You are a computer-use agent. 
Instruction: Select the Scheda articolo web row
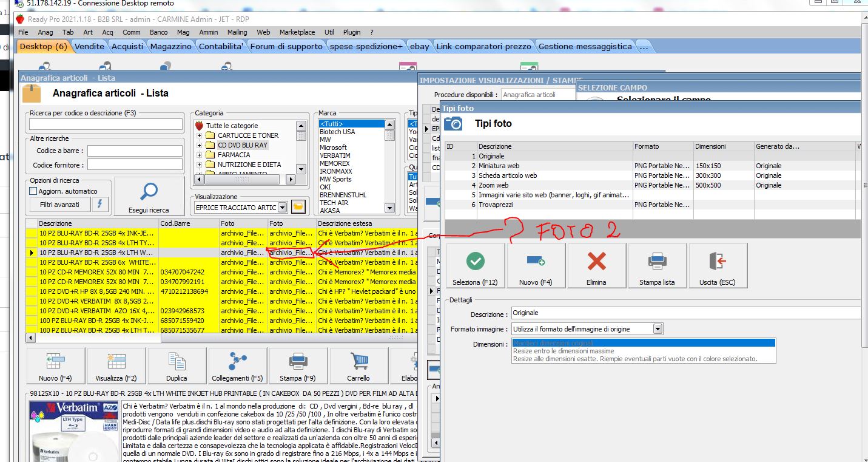(653, 175)
